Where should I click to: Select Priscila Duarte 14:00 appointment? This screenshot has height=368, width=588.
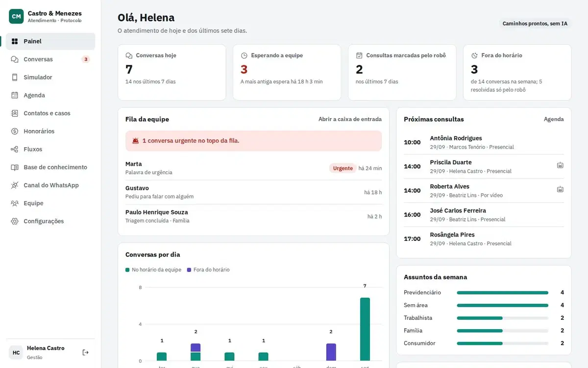484,166
